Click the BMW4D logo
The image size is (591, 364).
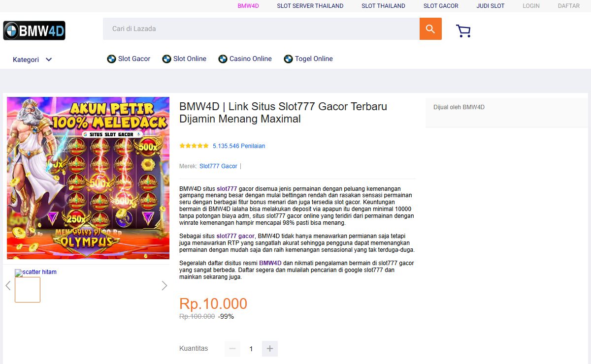tap(34, 31)
